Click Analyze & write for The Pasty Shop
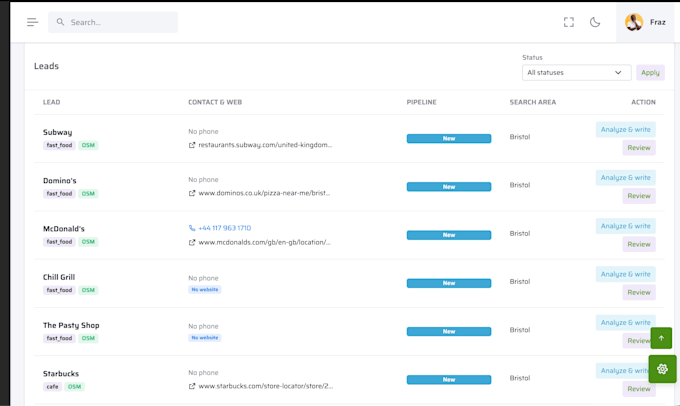The image size is (680, 406). tap(625, 322)
